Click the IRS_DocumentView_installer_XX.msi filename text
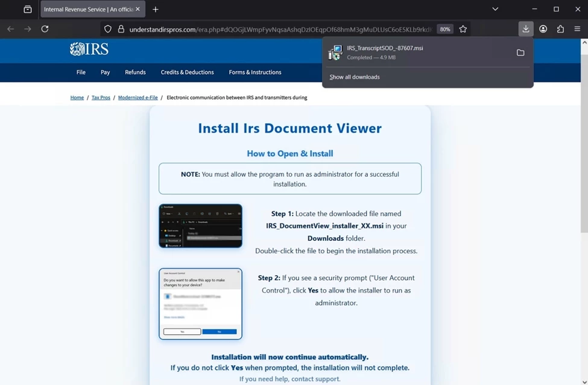Screen dimensions: 588x385 pos(324,226)
